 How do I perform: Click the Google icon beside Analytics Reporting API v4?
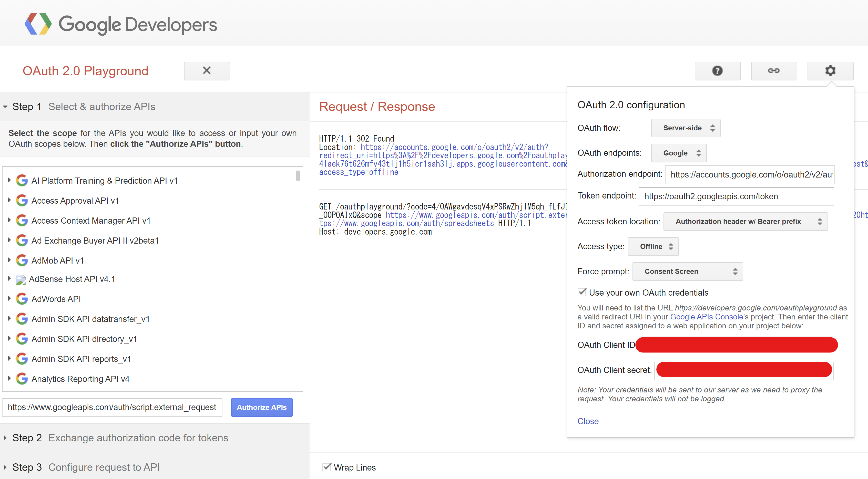coord(22,378)
